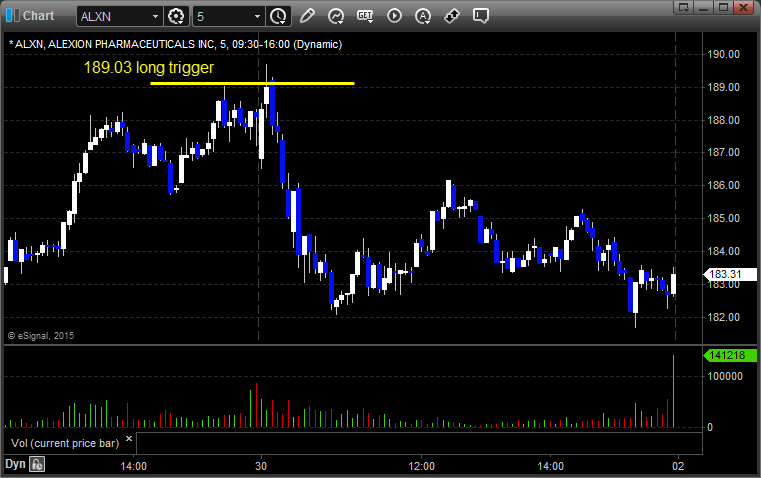Click the '189.03 long trigger' text annotation
Viewport: 761px width, 478px height.
coord(149,67)
